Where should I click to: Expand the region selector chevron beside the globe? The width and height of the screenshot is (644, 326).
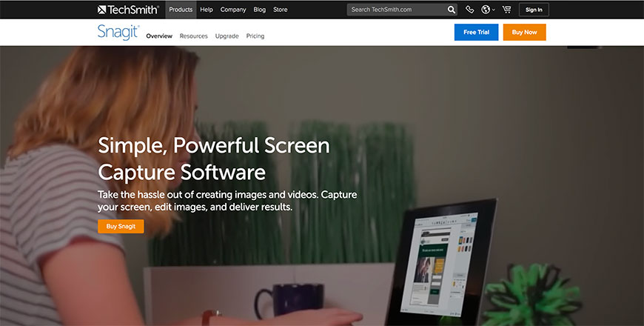pos(494,10)
